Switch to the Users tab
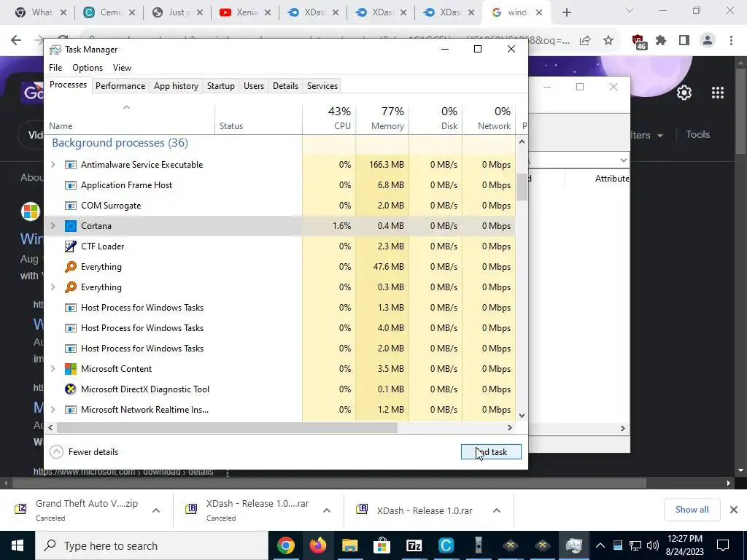Viewport: 747px width, 560px height. coord(253,86)
